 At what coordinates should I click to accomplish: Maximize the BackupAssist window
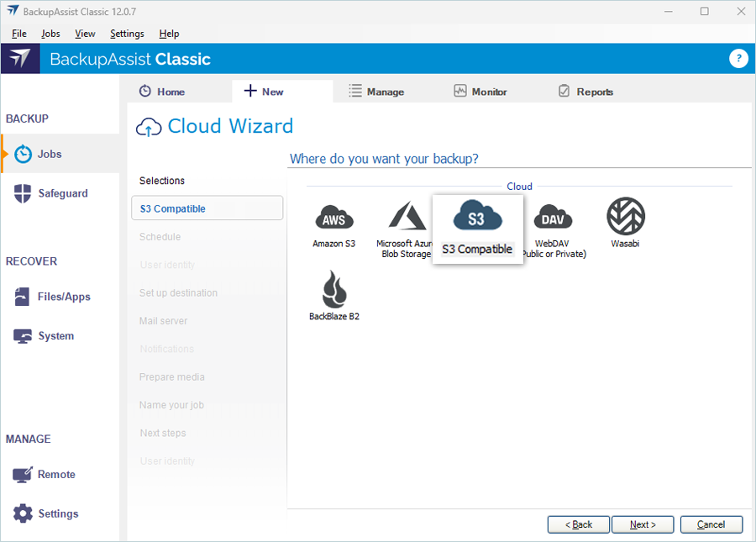coord(705,11)
